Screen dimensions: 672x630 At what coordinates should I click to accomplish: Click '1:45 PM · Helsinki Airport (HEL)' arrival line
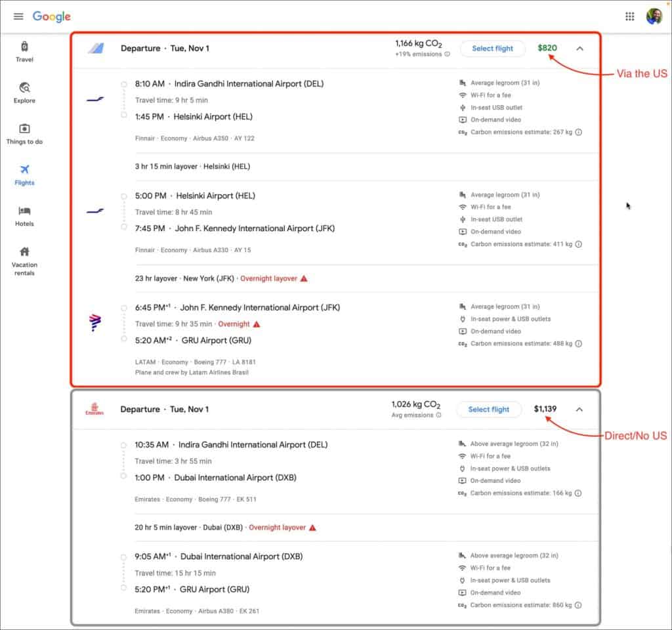pos(194,117)
